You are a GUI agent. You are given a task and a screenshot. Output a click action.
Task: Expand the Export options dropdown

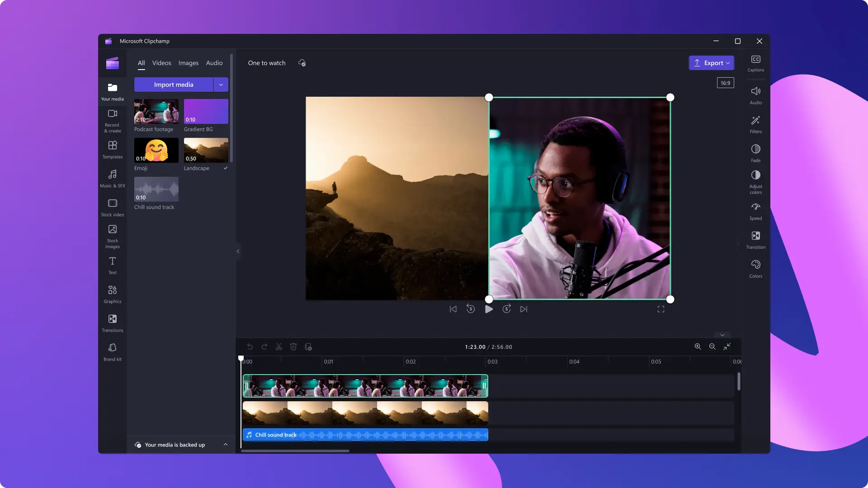[727, 63]
